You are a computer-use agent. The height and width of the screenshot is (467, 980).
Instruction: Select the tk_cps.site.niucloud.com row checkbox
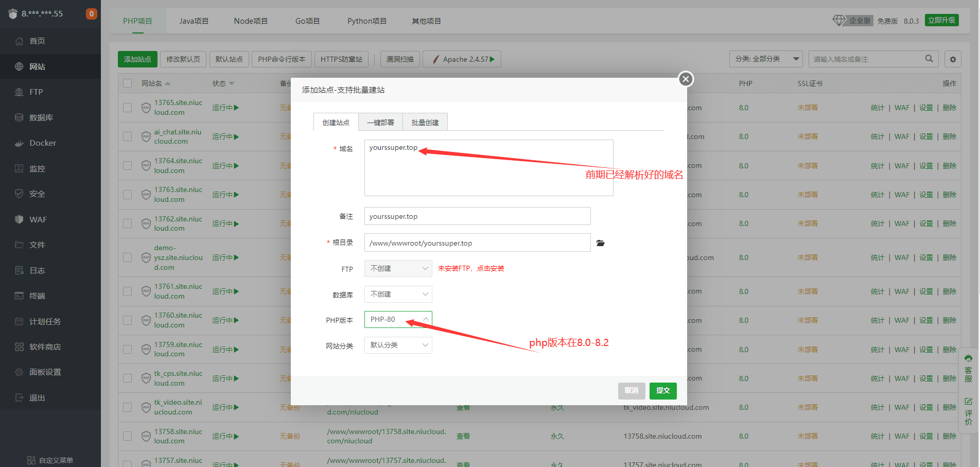click(x=128, y=378)
